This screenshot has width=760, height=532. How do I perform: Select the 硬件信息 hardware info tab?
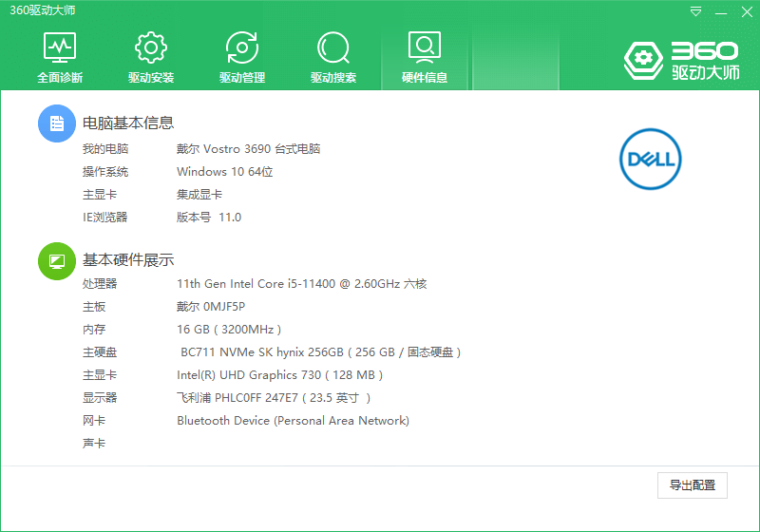pos(424,57)
